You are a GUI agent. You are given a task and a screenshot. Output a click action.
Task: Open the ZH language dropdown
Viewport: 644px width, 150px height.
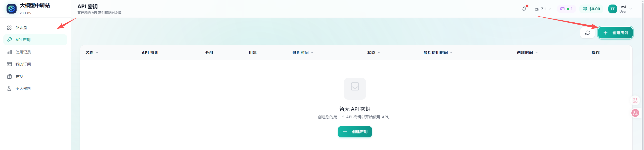(x=543, y=9)
